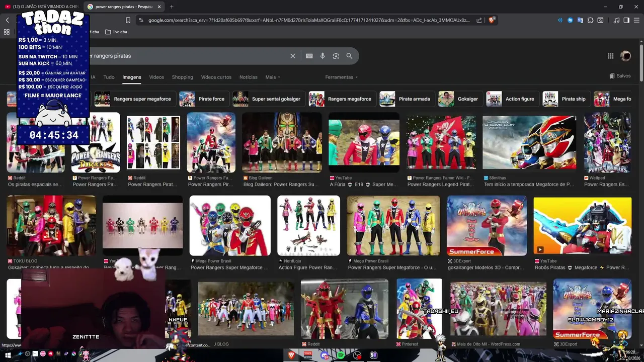Filter by Gokaiger chip
The width and height of the screenshot is (644, 362).
tap(460, 99)
